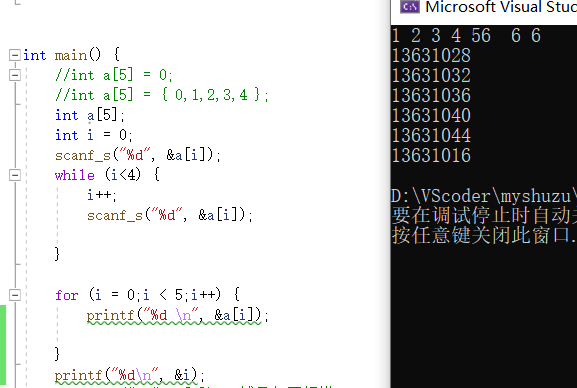
Task: Collapse the for loop block
Action: (x=15, y=295)
